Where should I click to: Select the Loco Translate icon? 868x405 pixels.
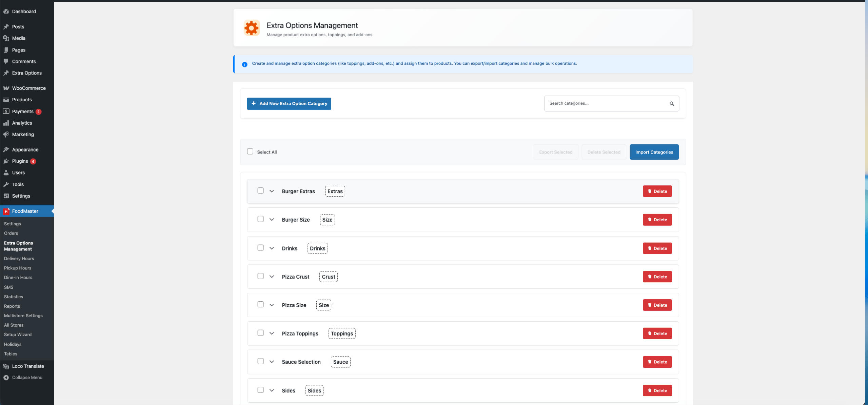(6, 366)
